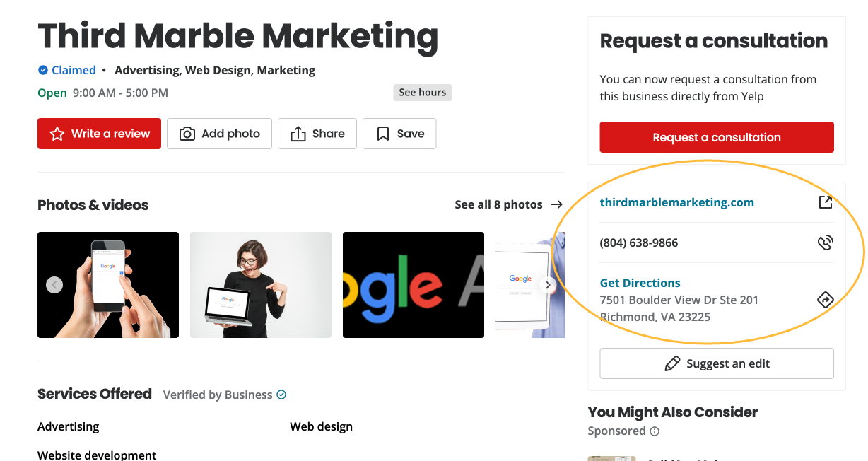Click the Photos & videos heading
Image resolution: width=868 pixels, height=461 pixels.
[93, 205]
